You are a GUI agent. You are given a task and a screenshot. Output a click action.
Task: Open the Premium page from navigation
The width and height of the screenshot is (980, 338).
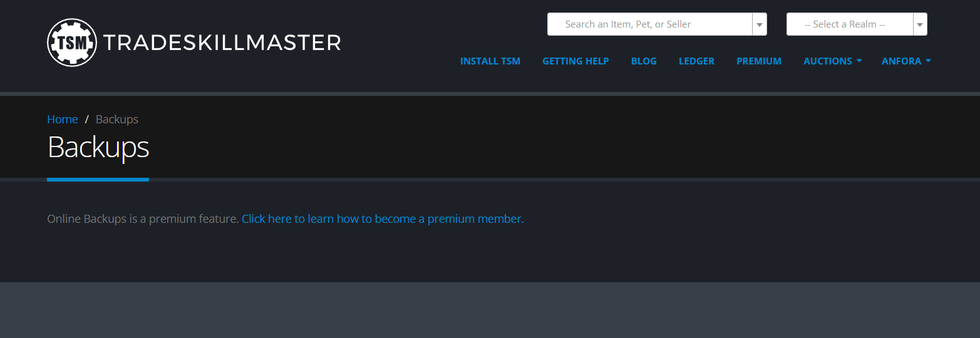click(759, 61)
